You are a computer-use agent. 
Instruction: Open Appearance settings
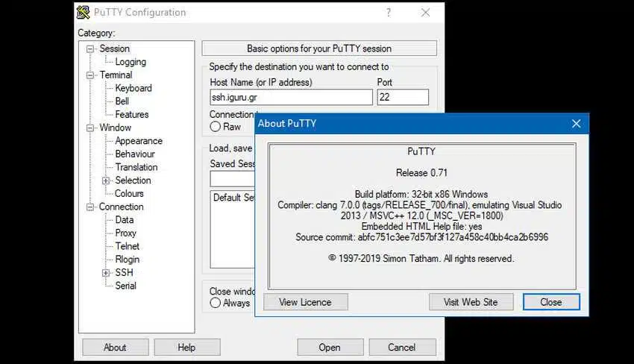[x=139, y=141]
